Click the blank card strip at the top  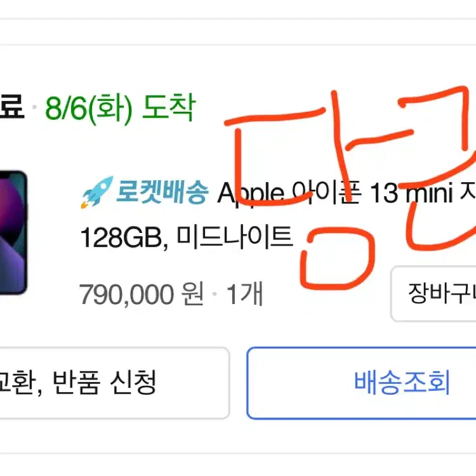(x=238, y=32)
